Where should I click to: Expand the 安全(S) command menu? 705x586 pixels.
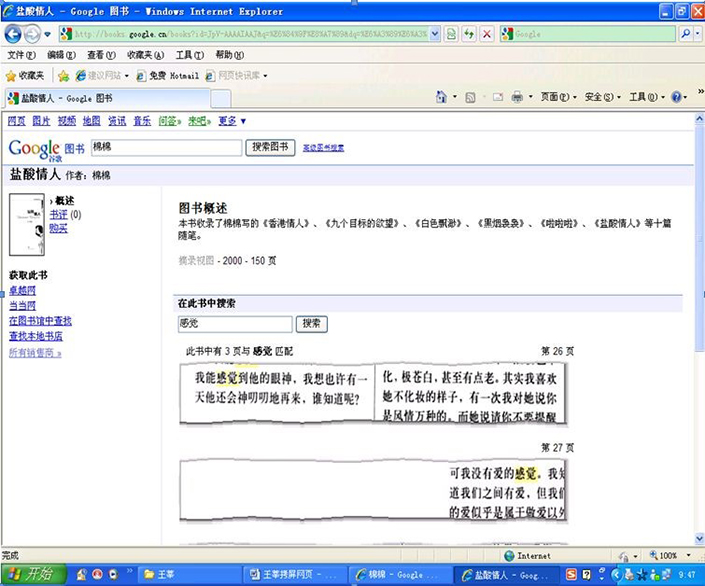point(602,97)
